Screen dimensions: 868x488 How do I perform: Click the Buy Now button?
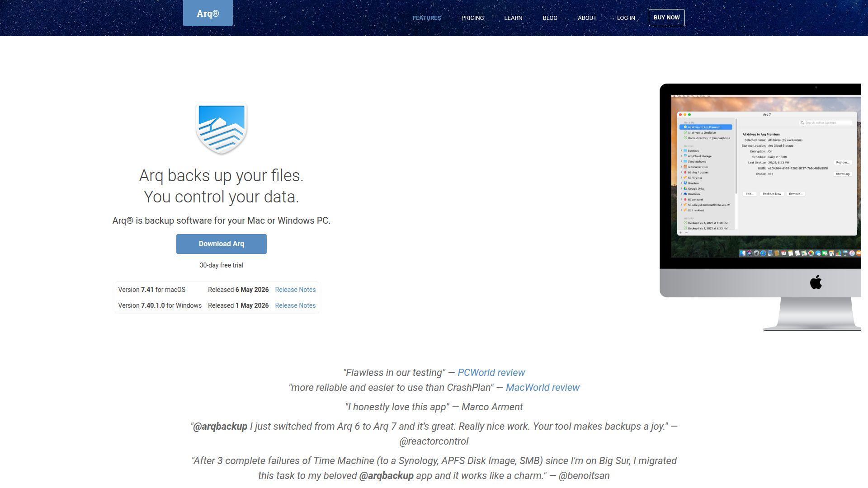[x=666, y=18]
